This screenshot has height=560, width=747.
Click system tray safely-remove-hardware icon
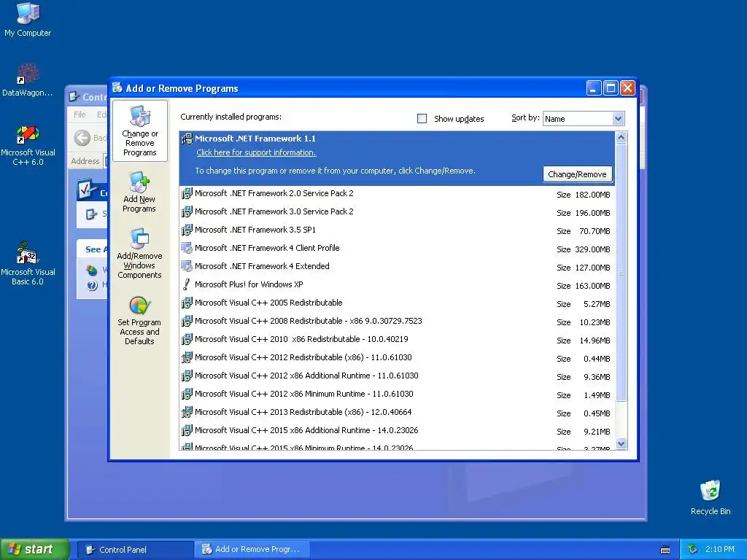click(693, 550)
